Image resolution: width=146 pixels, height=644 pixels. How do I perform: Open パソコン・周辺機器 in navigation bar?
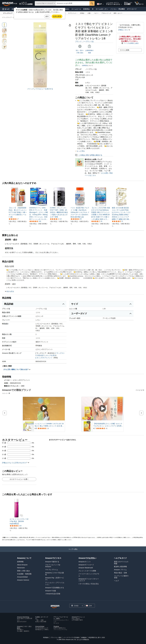coord(117,9)
